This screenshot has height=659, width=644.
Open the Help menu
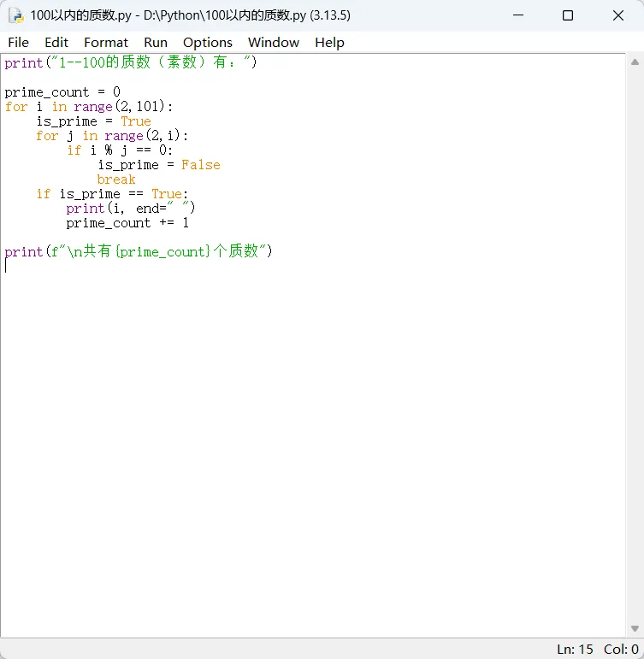point(329,43)
